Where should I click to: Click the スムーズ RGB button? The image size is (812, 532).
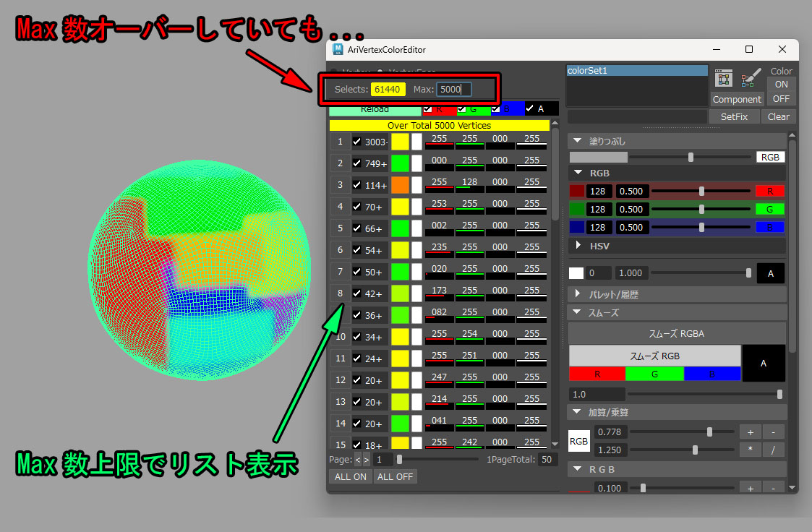(654, 356)
